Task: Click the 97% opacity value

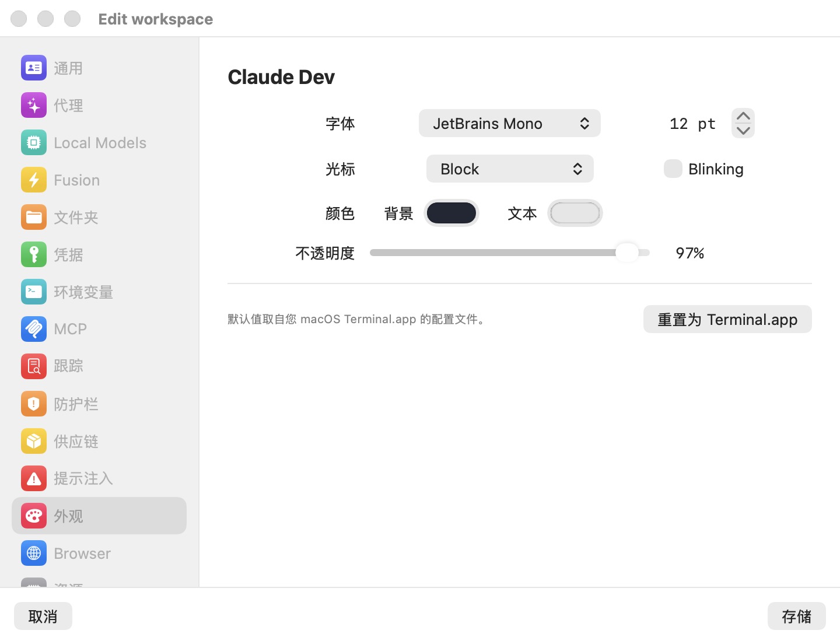Action: (x=690, y=253)
